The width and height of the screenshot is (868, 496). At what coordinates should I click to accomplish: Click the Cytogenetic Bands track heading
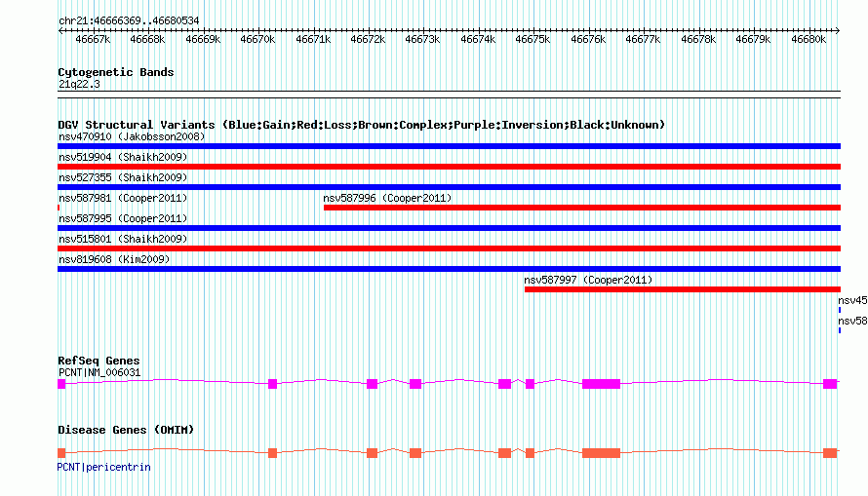tap(116, 72)
